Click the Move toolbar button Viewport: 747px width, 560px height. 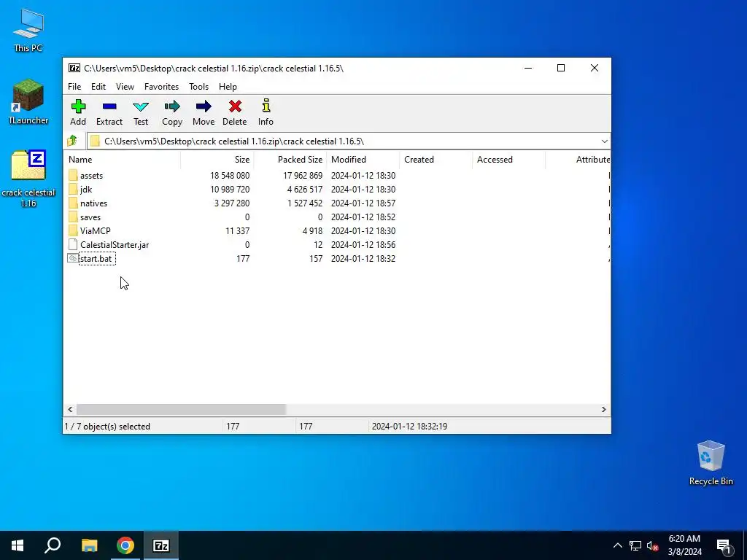point(204,113)
